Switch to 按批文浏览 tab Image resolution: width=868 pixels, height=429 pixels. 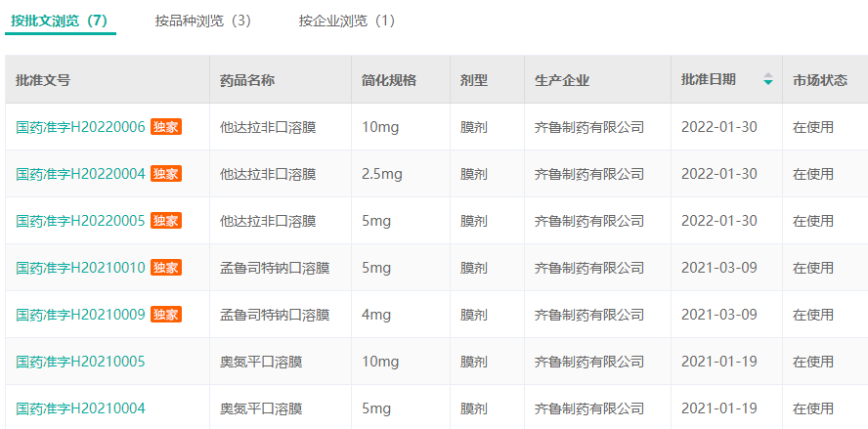coord(60,21)
